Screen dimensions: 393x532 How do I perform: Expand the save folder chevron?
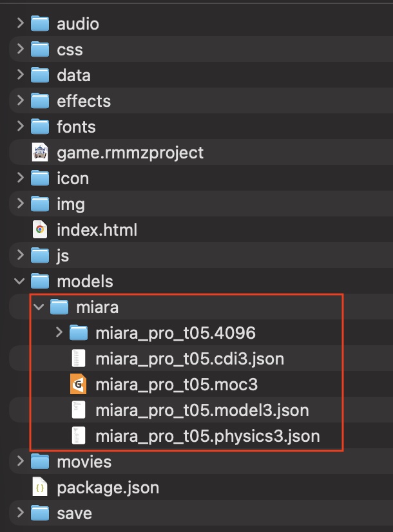pyautogui.click(x=21, y=513)
